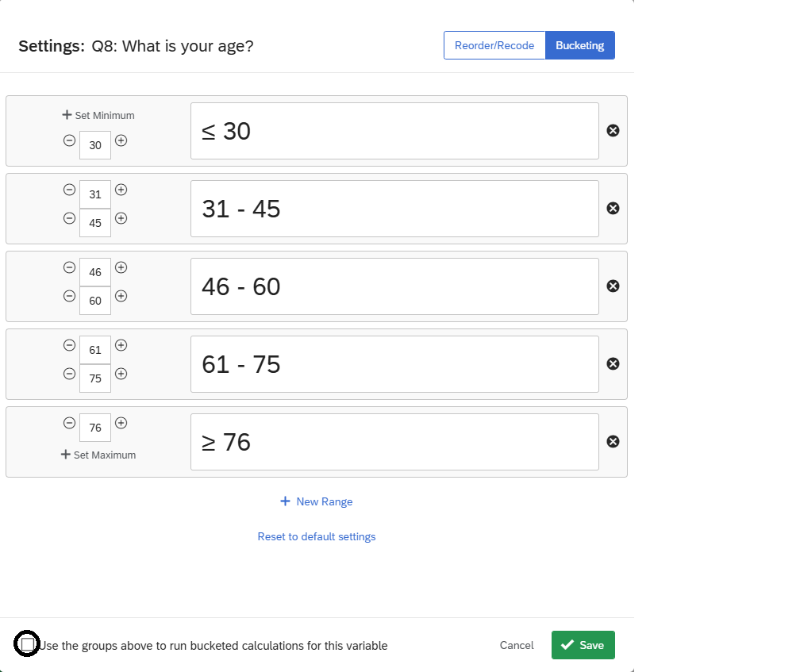Increase the value 46 with its plus icon
This screenshot has width=800, height=672.
tap(121, 267)
